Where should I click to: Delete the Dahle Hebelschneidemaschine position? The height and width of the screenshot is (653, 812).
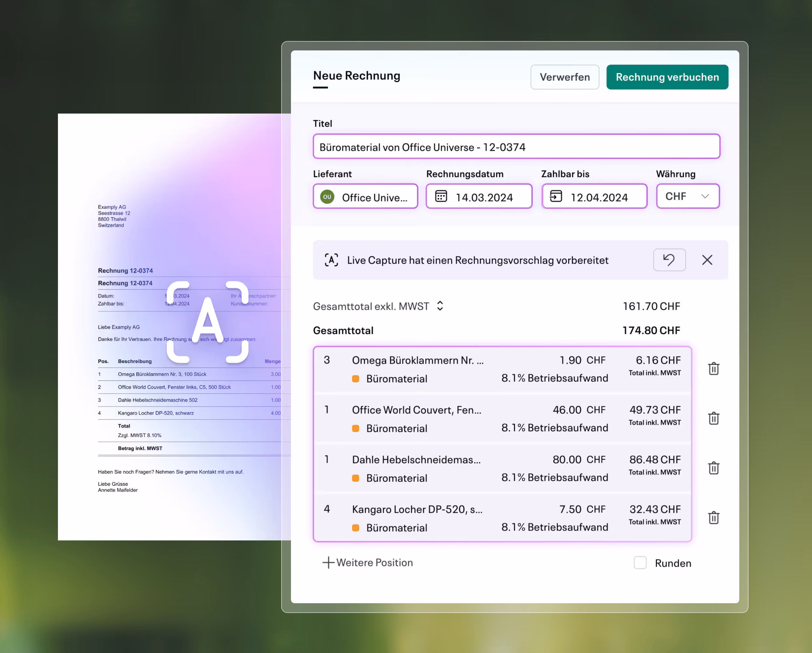point(714,468)
